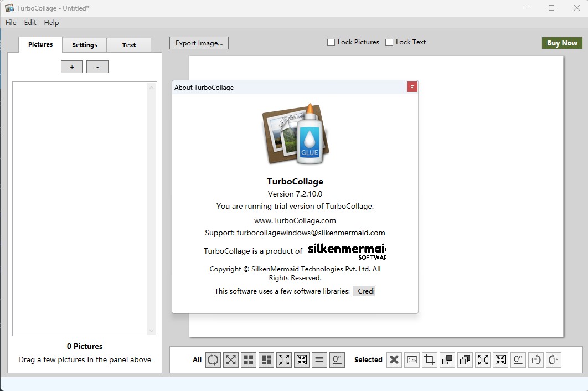The image size is (588, 391).
Task: Click the 'About TurboCollage' dialog title
Action: 204,88
